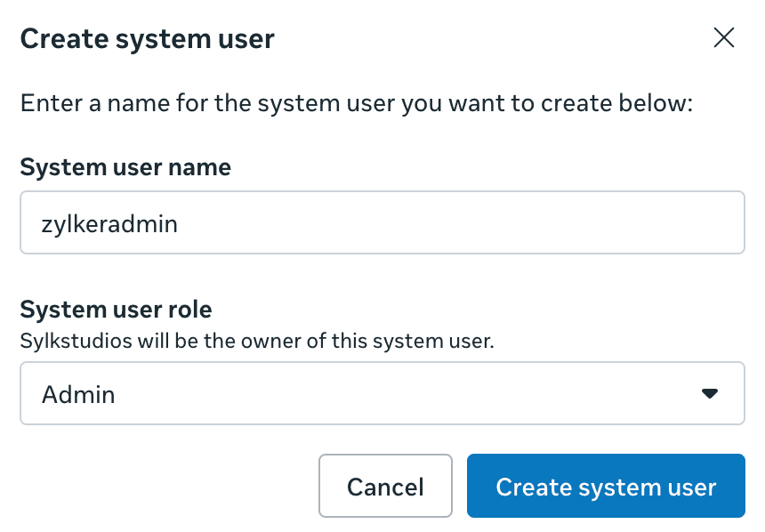Expand role options with the dropdown arrow

click(709, 393)
